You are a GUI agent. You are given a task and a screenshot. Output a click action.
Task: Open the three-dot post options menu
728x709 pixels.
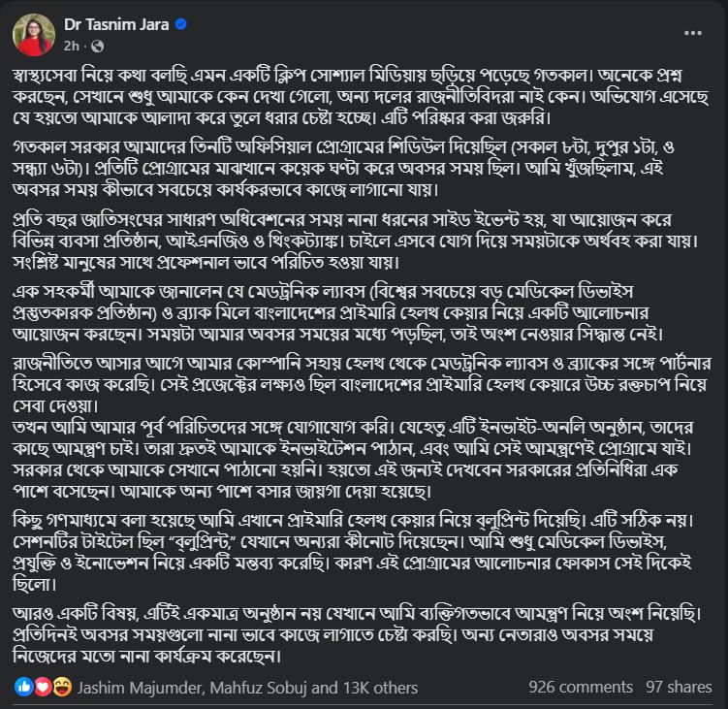(693, 32)
